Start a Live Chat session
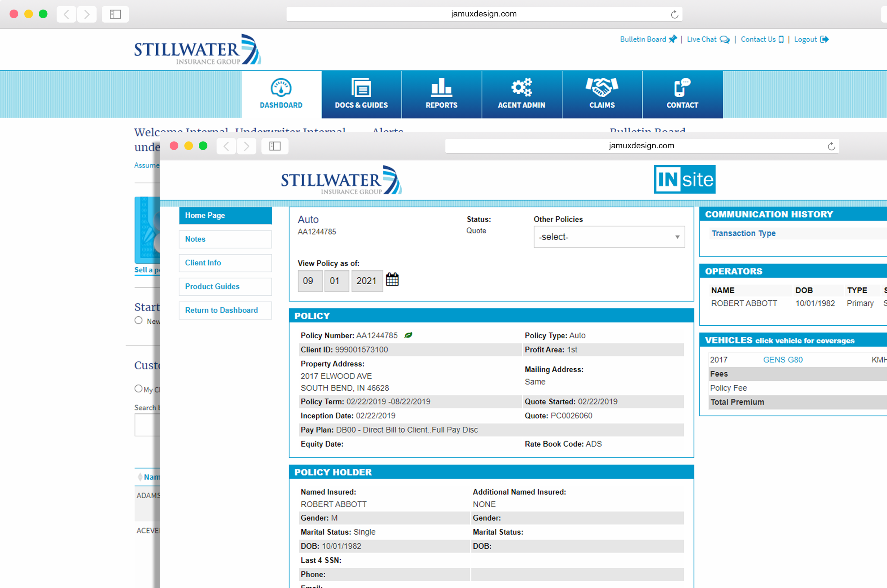Viewport: 887px width, 588px height. pos(708,39)
